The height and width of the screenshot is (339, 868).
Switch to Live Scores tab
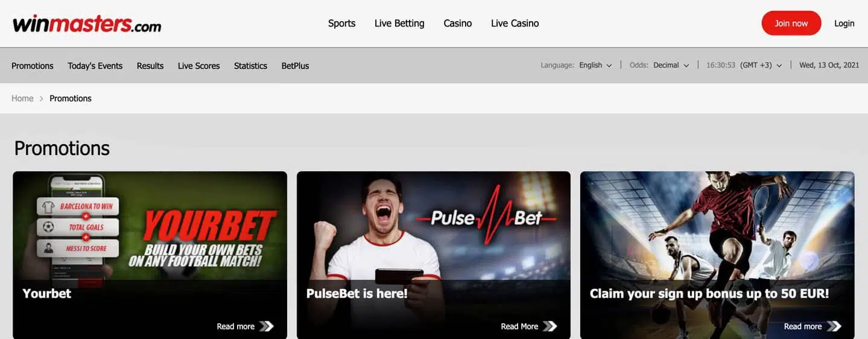[x=198, y=66]
